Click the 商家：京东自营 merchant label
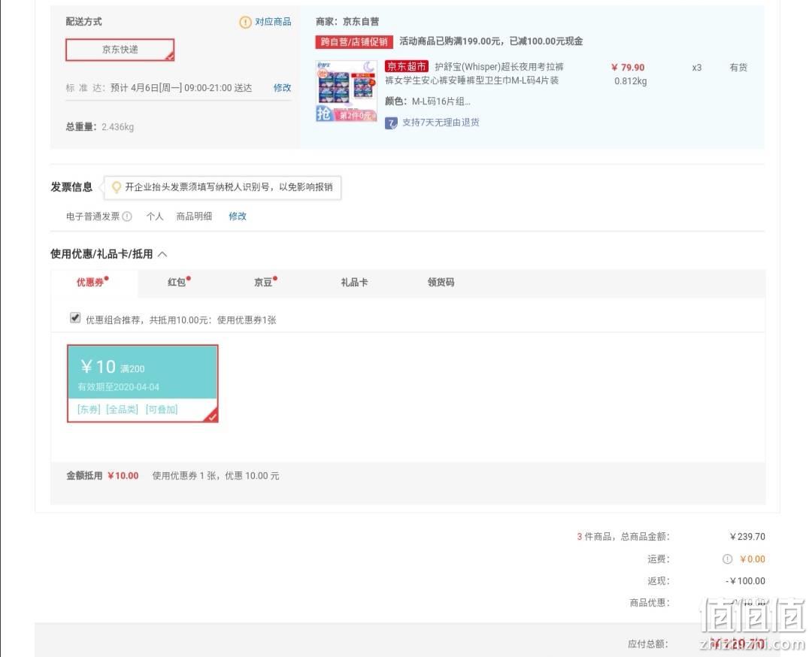 coord(347,22)
